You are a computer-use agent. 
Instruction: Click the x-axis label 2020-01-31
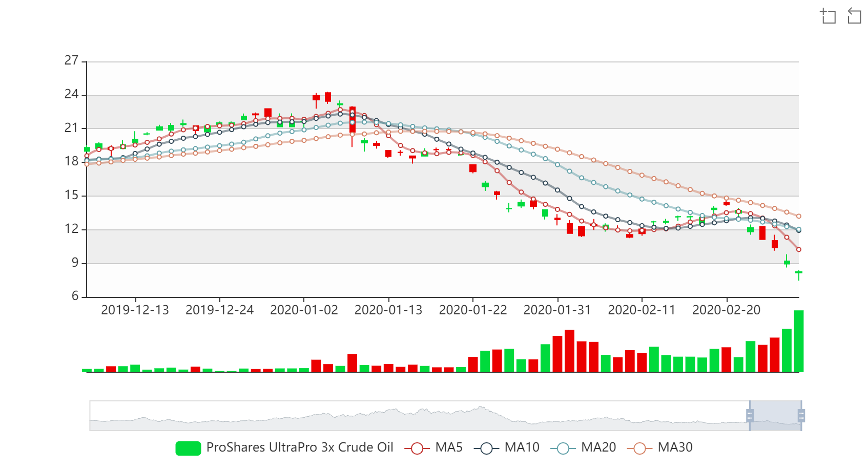[x=557, y=310]
